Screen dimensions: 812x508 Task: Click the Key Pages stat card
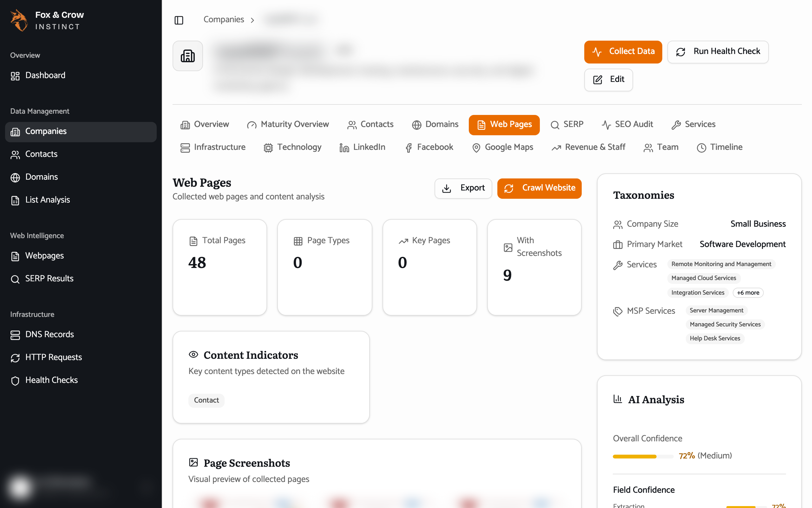429,267
